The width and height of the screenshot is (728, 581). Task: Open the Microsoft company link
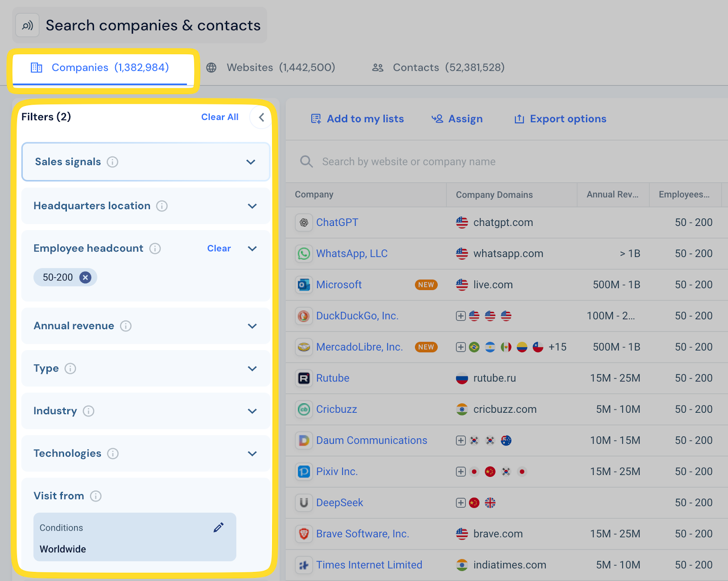(339, 285)
